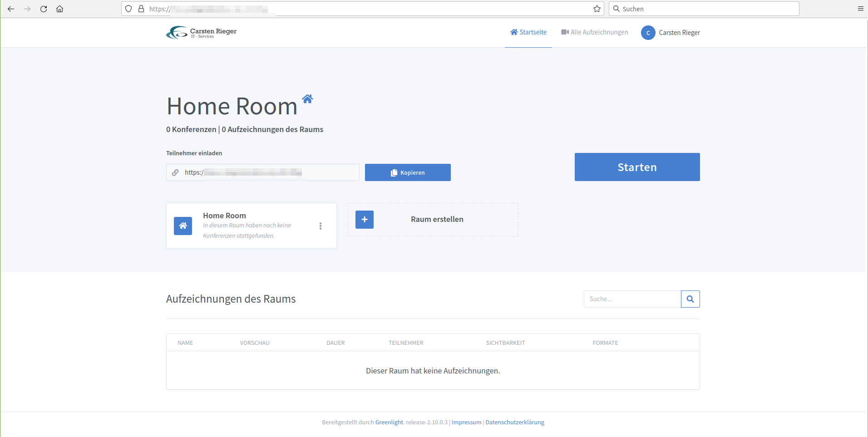Select the Home Room card

[252, 226]
